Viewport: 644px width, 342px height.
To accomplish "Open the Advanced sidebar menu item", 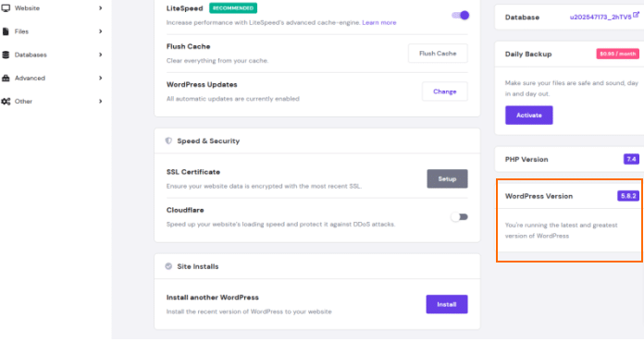I will pyautogui.click(x=52, y=78).
